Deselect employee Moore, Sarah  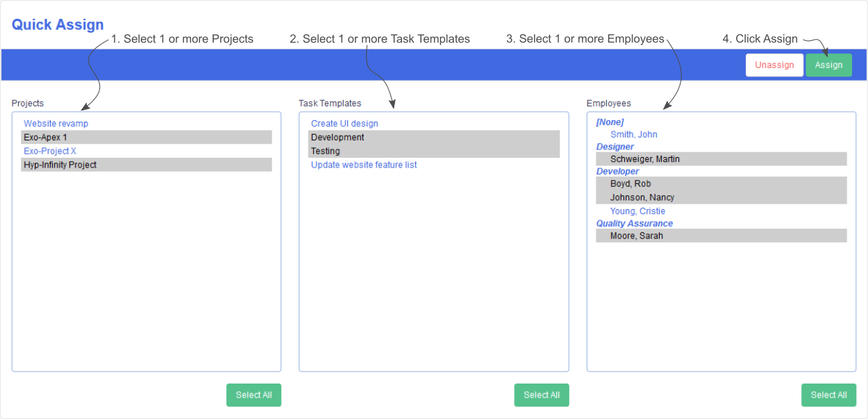(635, 236)
